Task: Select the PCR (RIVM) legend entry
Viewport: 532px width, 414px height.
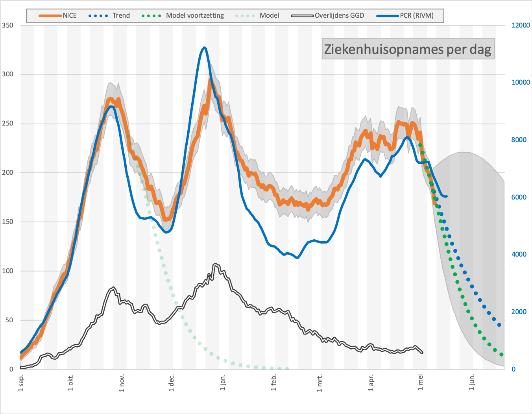Action: [x=405, y=16]
